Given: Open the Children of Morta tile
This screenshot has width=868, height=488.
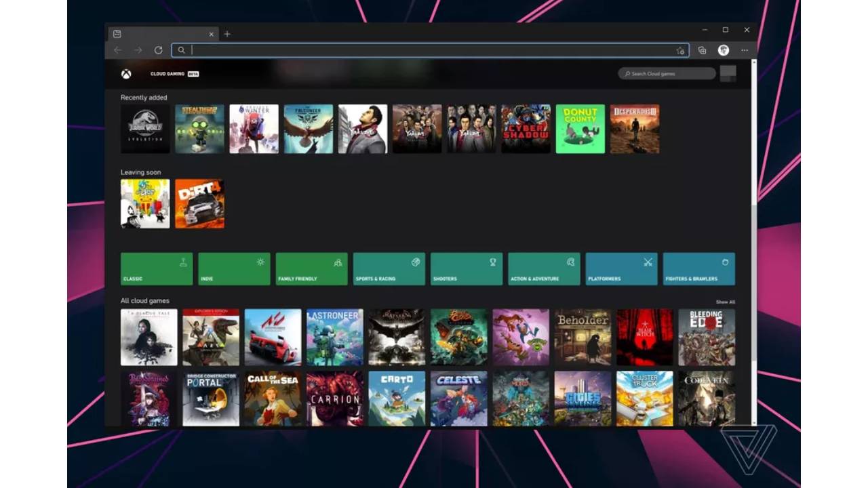Looking at the screenshot, I should 521,399.
